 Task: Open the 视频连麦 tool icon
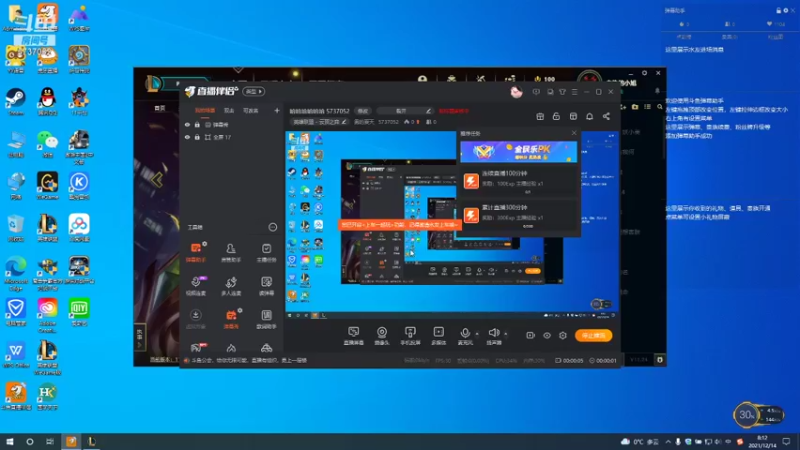[196, 286]
